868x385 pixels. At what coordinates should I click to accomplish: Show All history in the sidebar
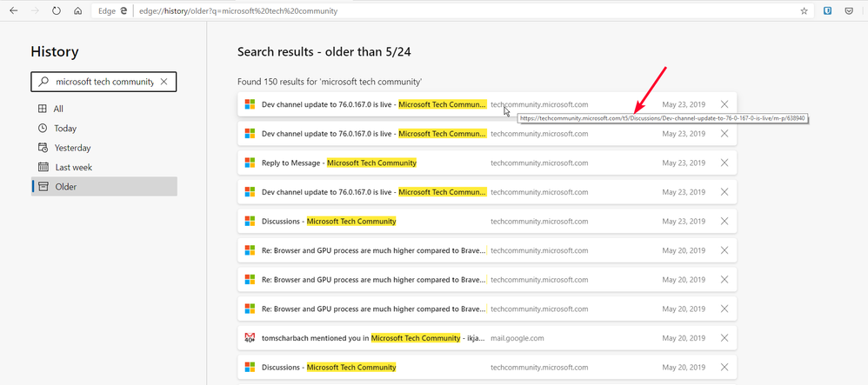tap(104, 109)
